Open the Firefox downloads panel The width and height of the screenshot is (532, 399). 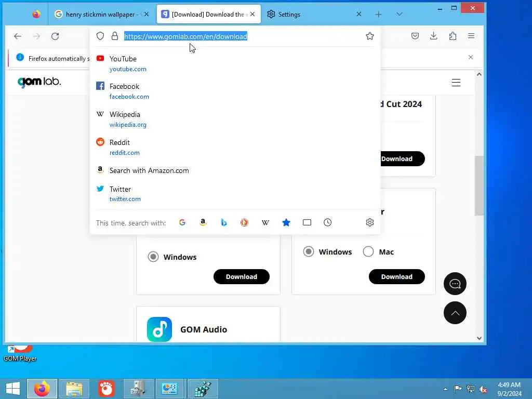coord(434,36)
